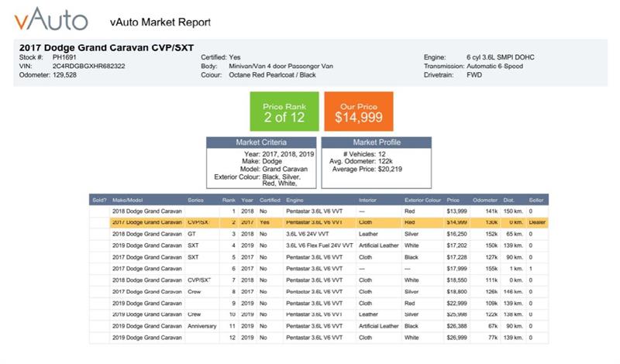Click the 146 km. distance cell
Screen dimensions: 620x364
[x=513, y=292]
